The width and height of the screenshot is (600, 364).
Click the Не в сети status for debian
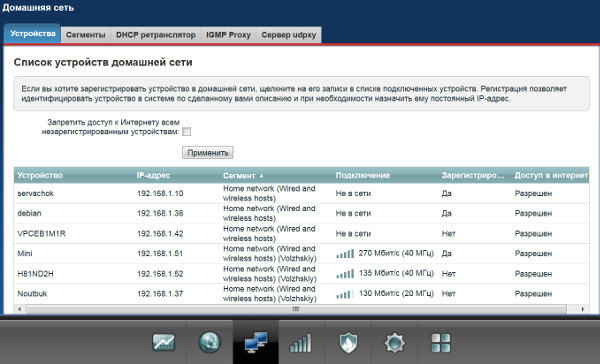tap(353, 213)
